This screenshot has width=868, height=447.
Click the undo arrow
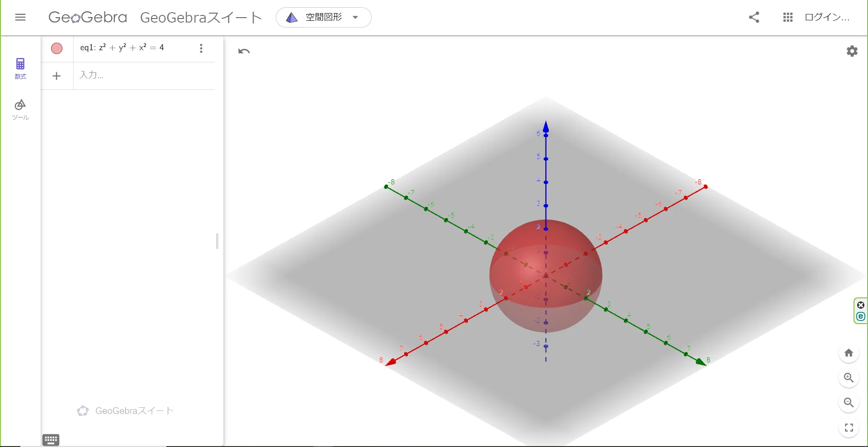pyautogui.click(x=244, y=51)
